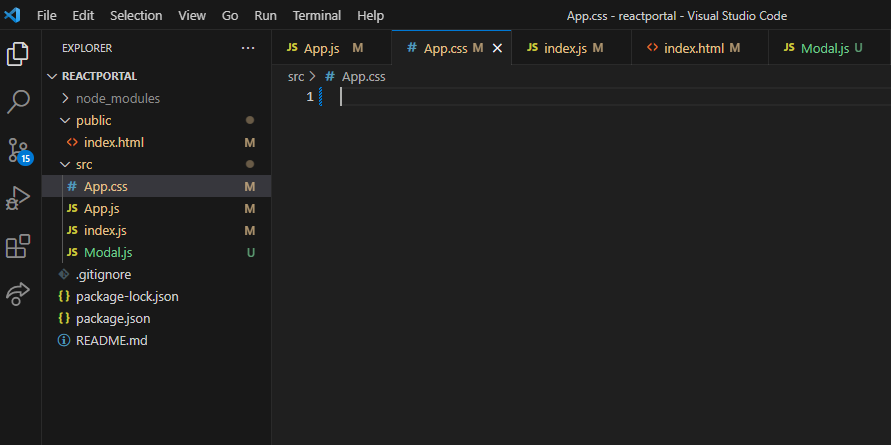Open App.js in the explorer tree
This screenshot has height=445, width=891.
pos(156,209)
